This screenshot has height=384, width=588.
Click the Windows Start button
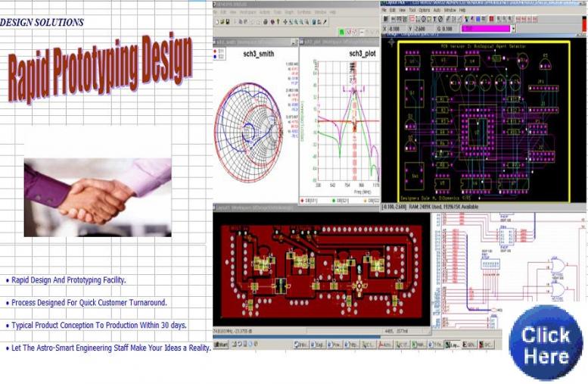coord(221,344)
